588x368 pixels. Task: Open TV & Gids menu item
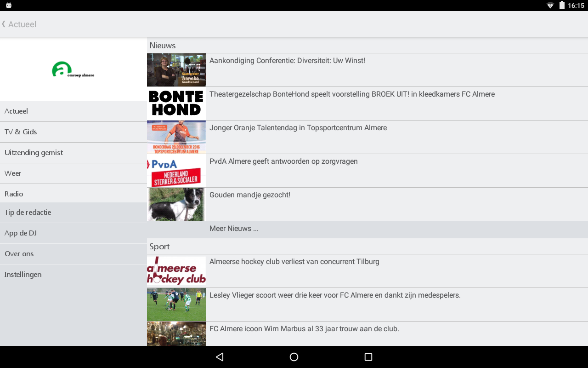pos(73,132)
